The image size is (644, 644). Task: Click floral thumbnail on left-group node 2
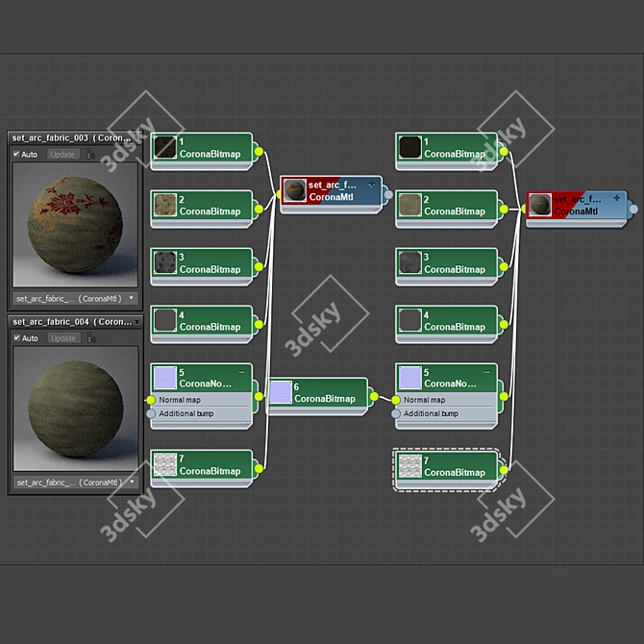point(165,205)
